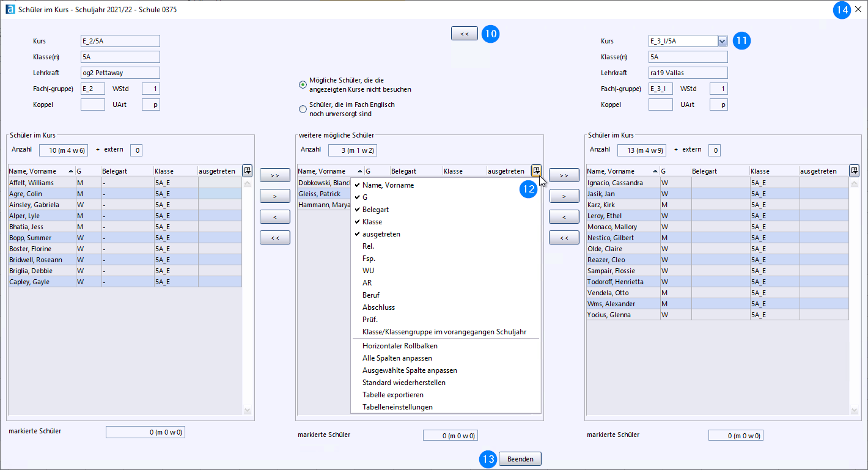The height and width of the screenshot is (470, 868).
Task: Click the top '<<' button above the radios
Action: [x=465, y=34]
